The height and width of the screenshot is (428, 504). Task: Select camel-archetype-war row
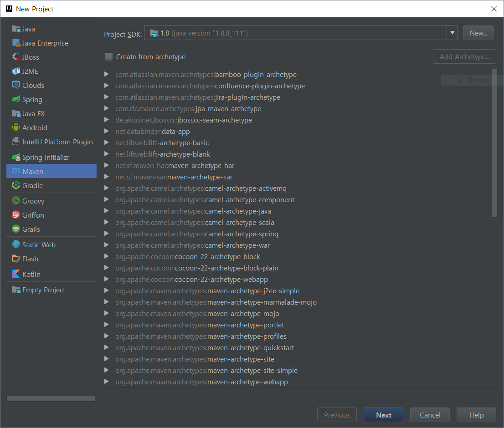point(297,245)
